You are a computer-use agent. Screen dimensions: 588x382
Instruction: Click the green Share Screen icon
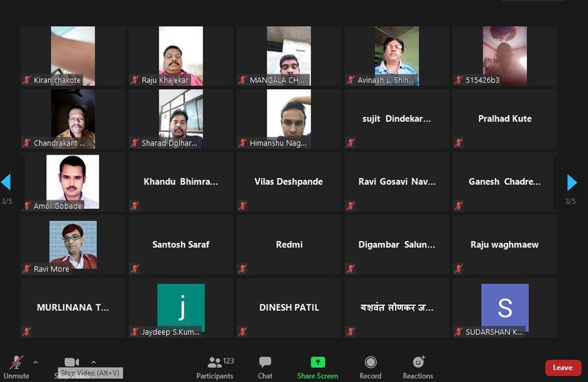coord(318,362)
